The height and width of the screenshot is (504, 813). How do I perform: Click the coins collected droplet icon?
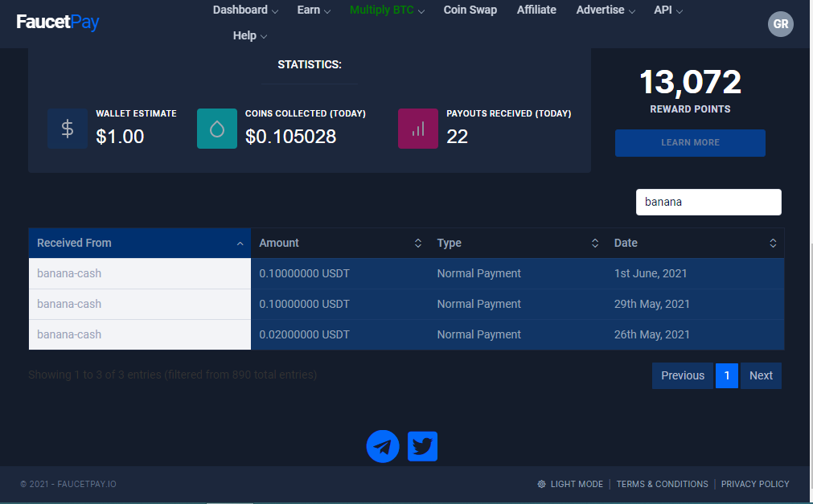click(x=217, y=129)
